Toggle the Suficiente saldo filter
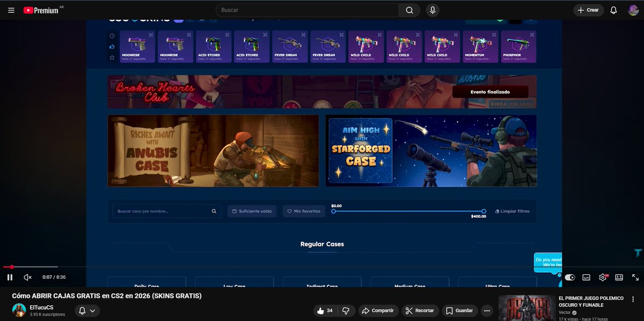This screenshot has height=321, width=644. tap(252, 211)
